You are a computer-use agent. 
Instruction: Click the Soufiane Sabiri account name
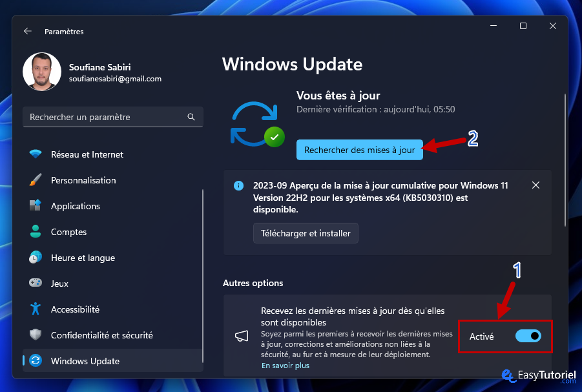coord(100,67)
